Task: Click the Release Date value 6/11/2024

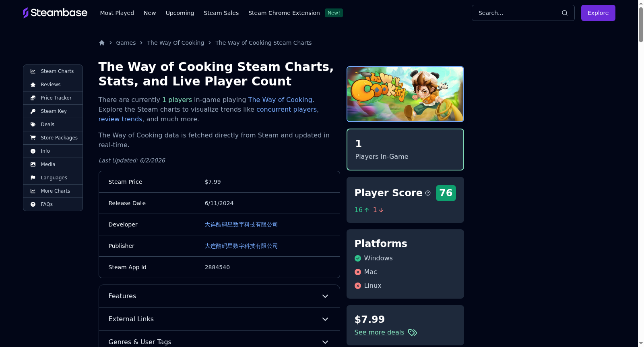Action: (x=219, y=203)
